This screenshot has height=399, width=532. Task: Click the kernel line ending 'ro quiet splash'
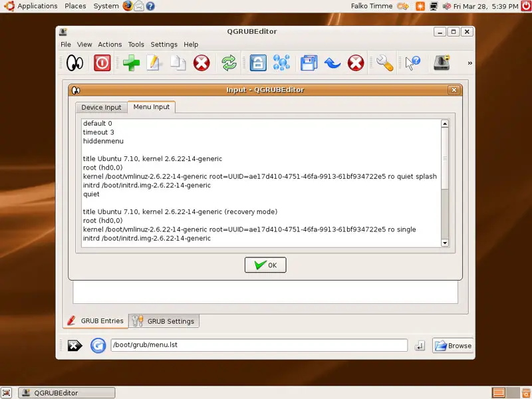[260, 176]
